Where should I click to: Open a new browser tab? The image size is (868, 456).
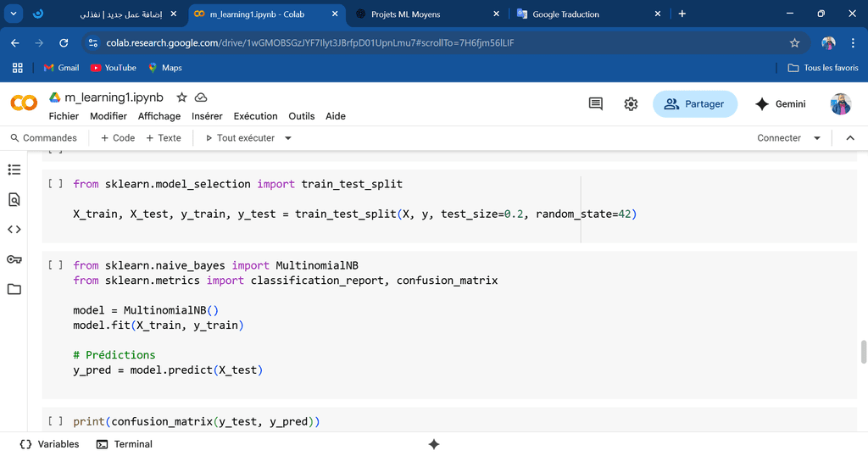tap(682, 14)
